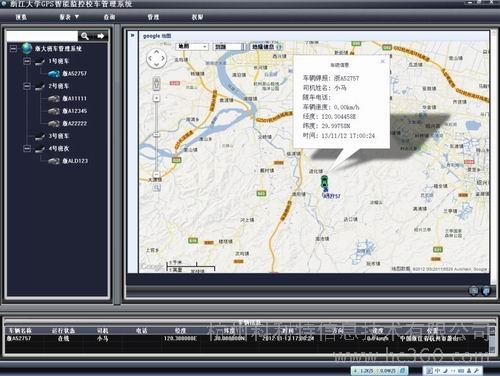Click the bus icon for 2号校车
This screenshot has width=500, height=376.
pos(40,86)
